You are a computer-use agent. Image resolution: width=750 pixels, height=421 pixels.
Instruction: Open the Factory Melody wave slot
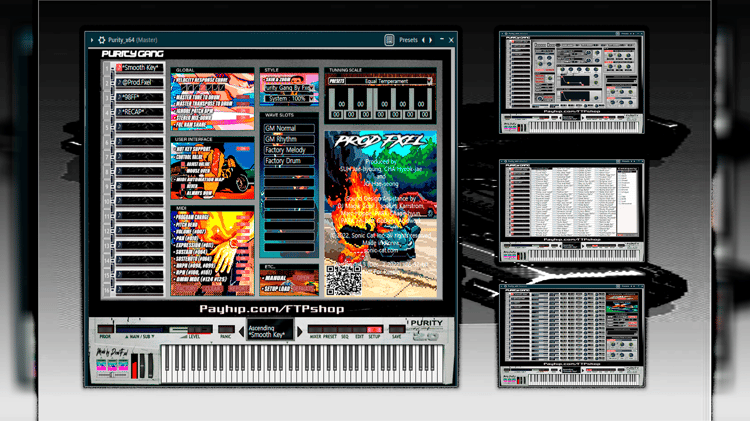[x=289, y=150]
